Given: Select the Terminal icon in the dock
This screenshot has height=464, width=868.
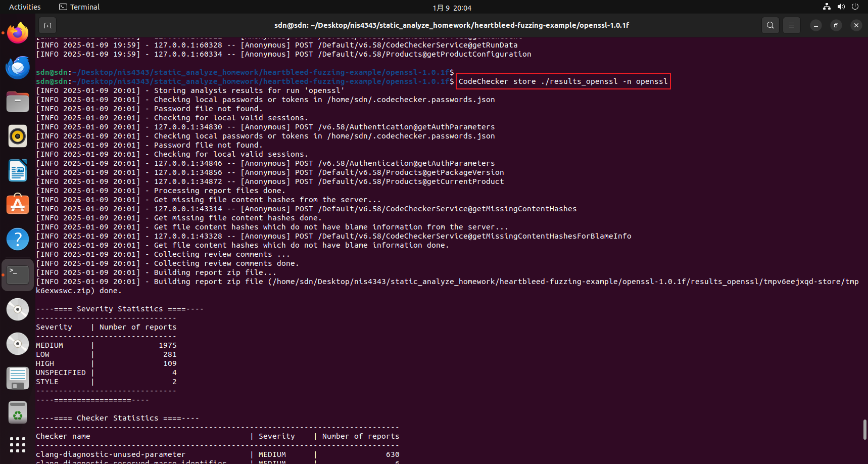Looking at the screenshot, I should (x=18, y=275).
